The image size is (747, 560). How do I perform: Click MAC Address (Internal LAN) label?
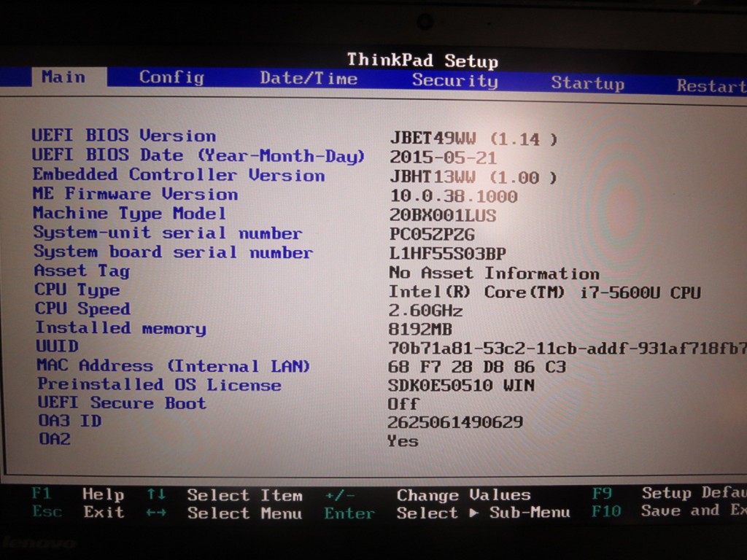tap(174, 366)
